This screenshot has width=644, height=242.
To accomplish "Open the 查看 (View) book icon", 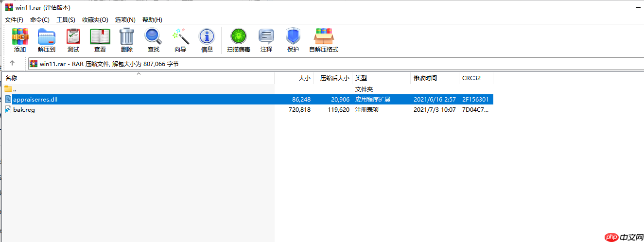I will (100, 36).
